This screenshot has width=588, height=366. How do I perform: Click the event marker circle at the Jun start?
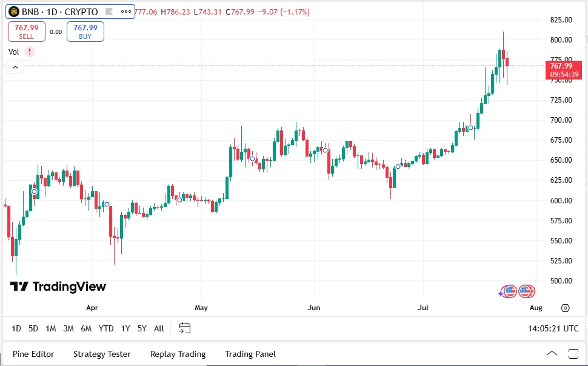325,150
